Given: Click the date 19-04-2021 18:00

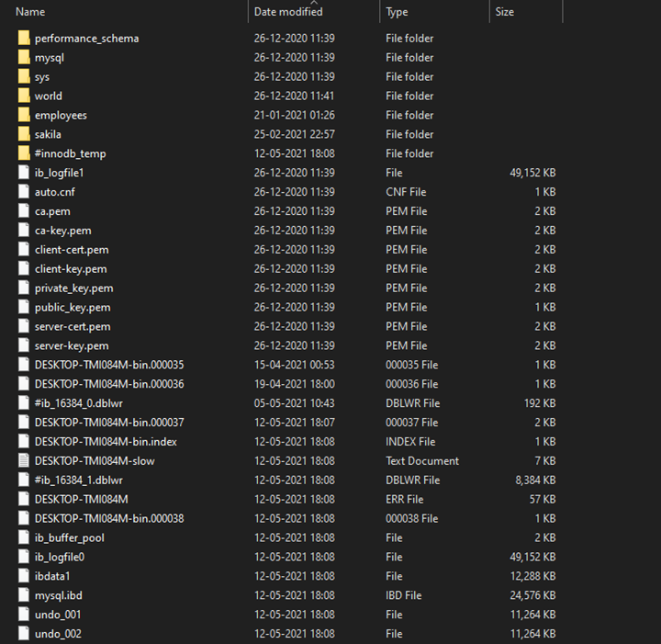Looking at the screenshot, I should point(295,384).
